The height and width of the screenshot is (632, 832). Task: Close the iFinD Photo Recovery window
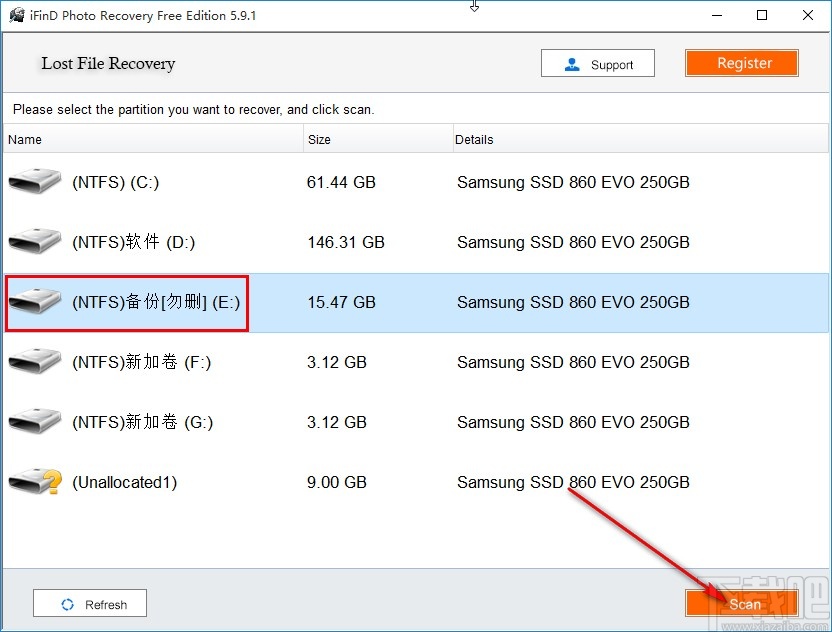pyautogui.click(x=808, y=15)
